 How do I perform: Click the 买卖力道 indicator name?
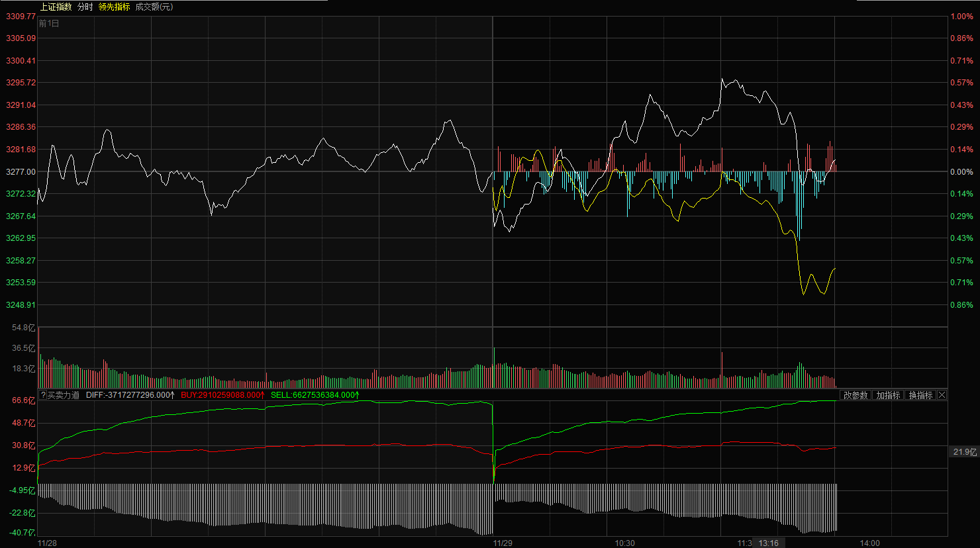click(64, 395)
